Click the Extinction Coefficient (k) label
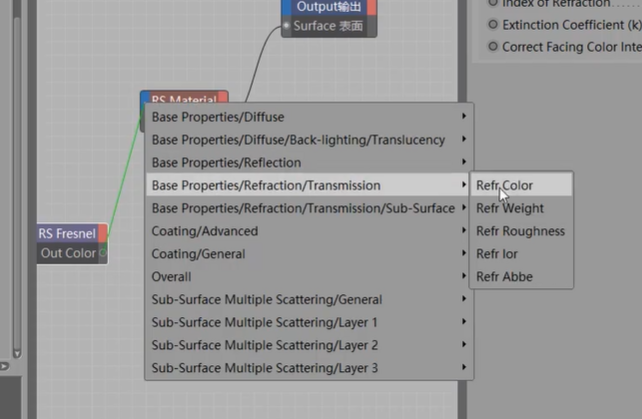The image size is (642, 419). 572,25
